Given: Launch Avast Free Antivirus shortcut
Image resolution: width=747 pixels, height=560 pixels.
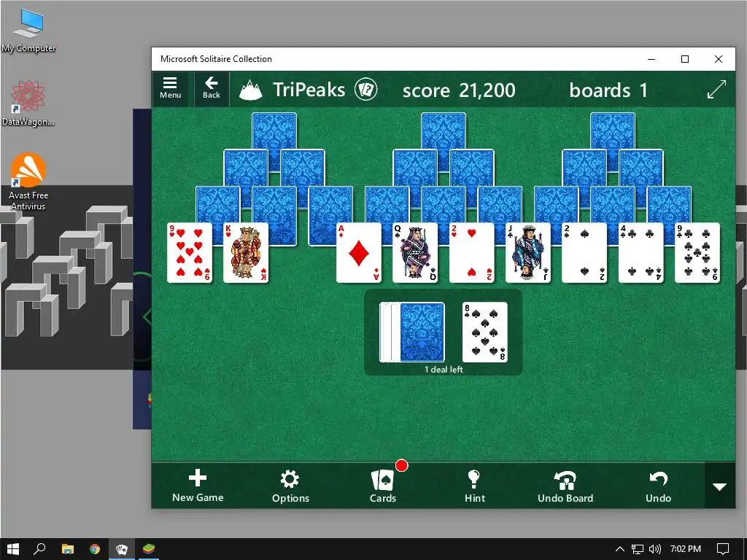Looking at the screenshot, I should point(28,182).
